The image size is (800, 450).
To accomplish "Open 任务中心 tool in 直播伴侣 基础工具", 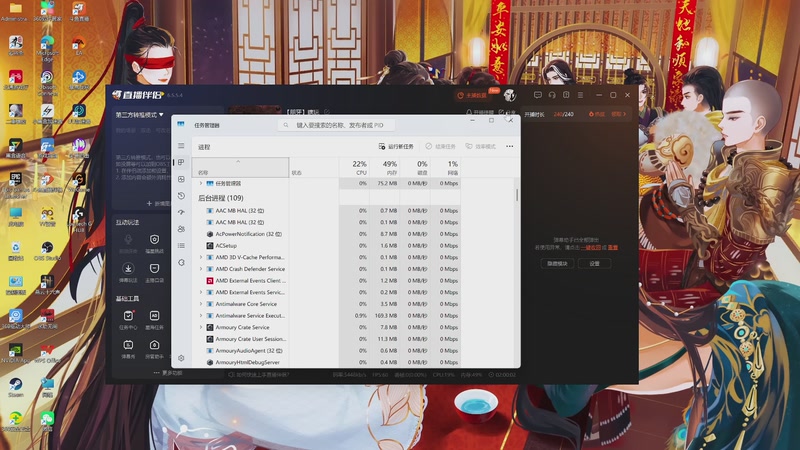I will tap(128, 320).
